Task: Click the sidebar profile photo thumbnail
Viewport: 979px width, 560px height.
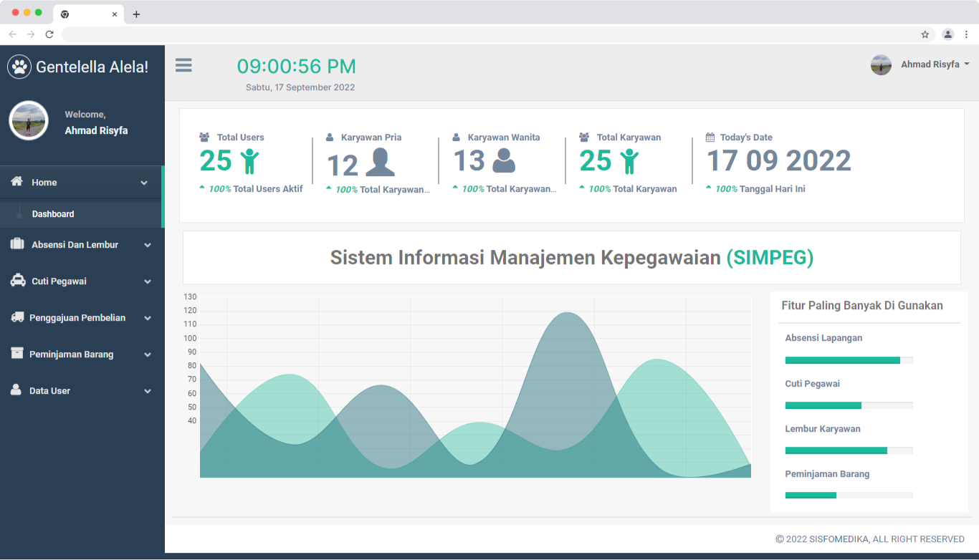Action: click(29, 120)
